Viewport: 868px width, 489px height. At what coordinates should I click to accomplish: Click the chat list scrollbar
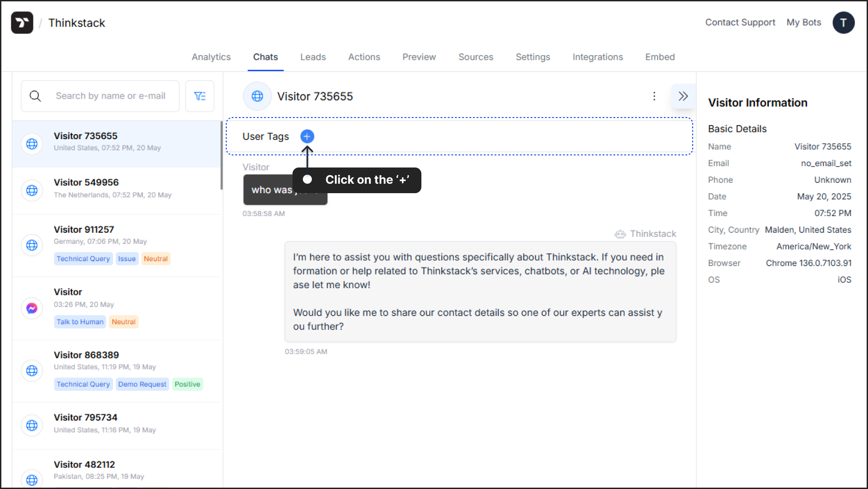[221, 155]
